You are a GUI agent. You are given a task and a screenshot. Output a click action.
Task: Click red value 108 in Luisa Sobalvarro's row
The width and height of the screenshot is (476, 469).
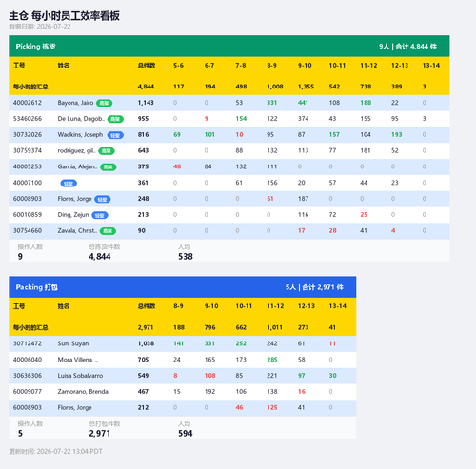[209, 376]
